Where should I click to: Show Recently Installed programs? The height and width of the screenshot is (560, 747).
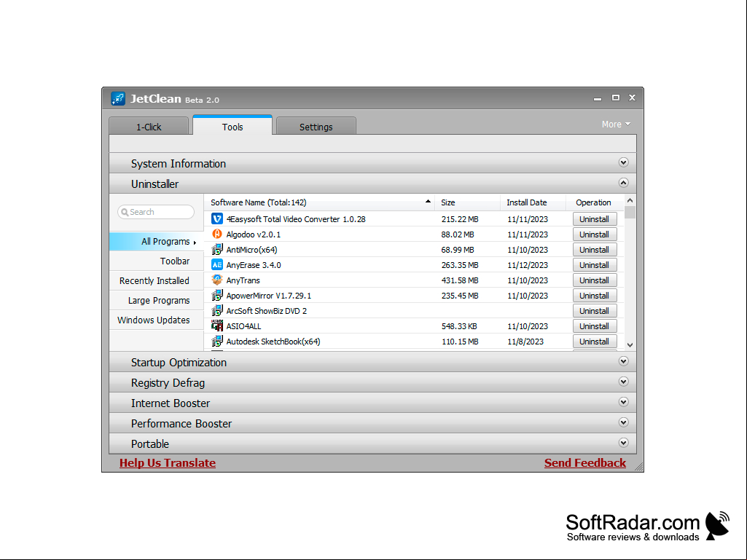[x=156, y=280]
